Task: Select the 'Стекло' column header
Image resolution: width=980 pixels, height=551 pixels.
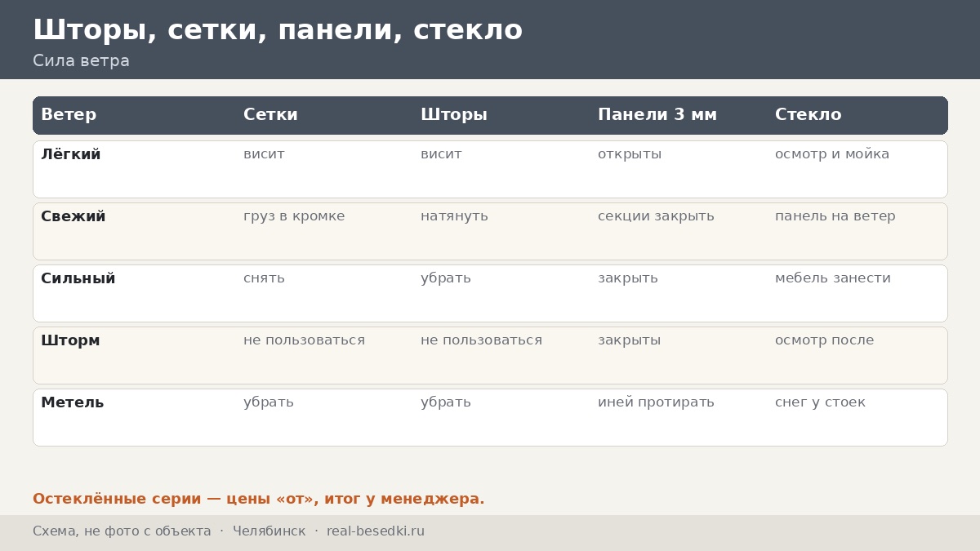Action: 808,115
